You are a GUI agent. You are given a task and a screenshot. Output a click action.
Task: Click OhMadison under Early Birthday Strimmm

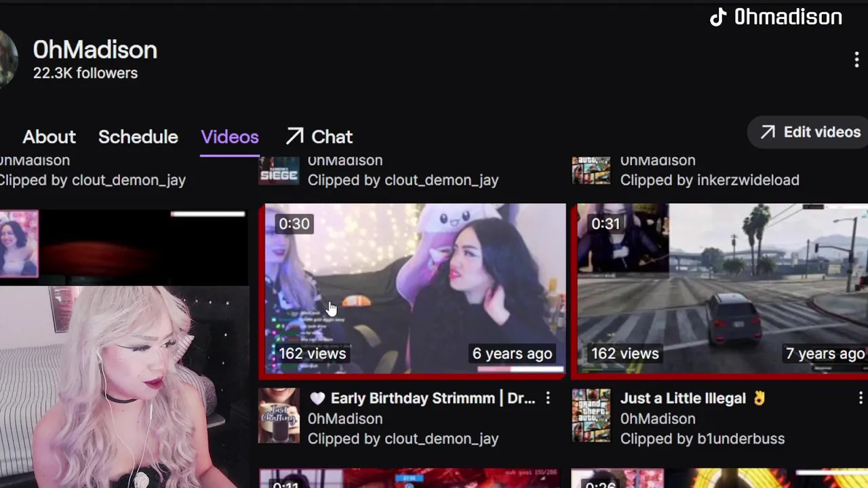[x=345, y=419]
